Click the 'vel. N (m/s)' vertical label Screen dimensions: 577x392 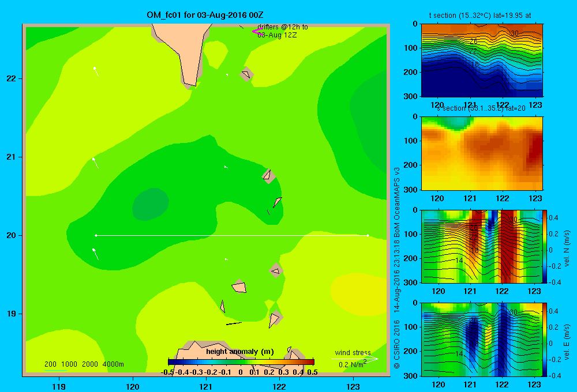tap(567, 248)
